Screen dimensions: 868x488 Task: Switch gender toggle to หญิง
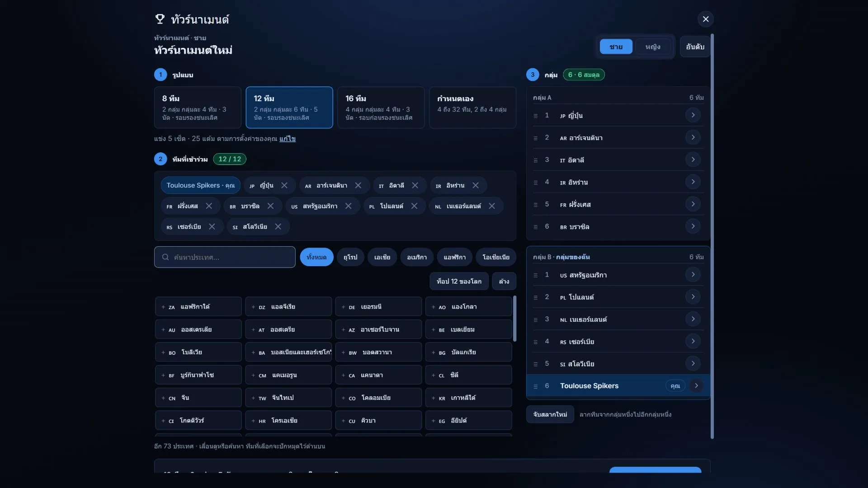click(x=652, y=47)
